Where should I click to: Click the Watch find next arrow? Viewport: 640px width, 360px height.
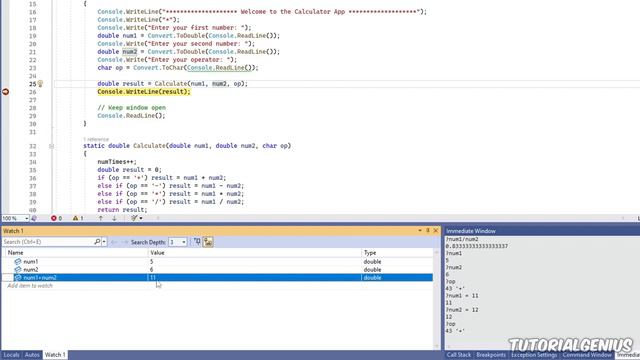125,242
